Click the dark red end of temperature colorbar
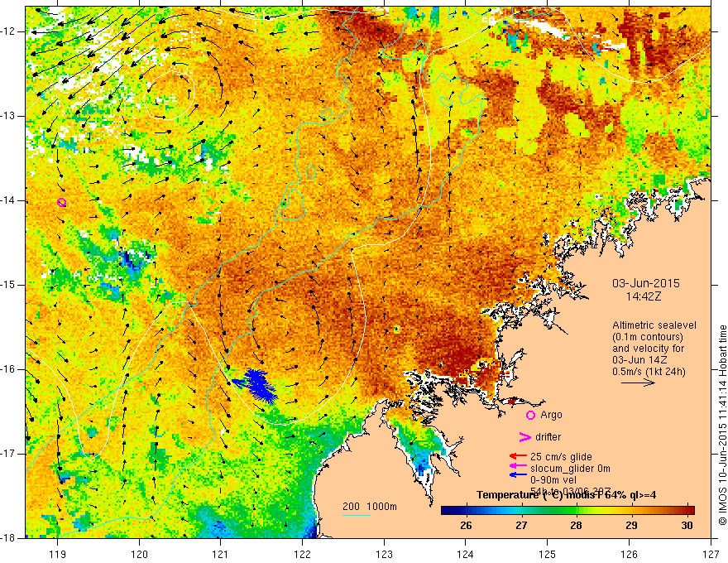 coord(691,511)
